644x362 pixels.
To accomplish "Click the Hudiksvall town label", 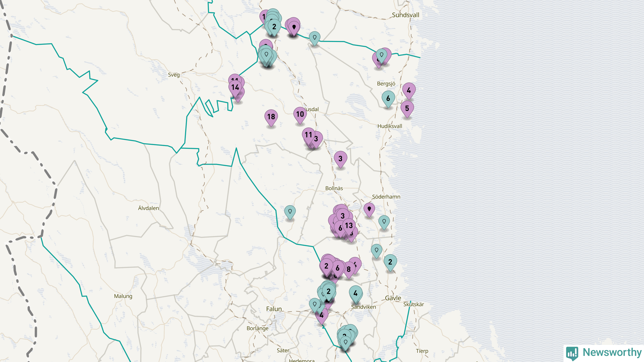I will pos(390,126).
